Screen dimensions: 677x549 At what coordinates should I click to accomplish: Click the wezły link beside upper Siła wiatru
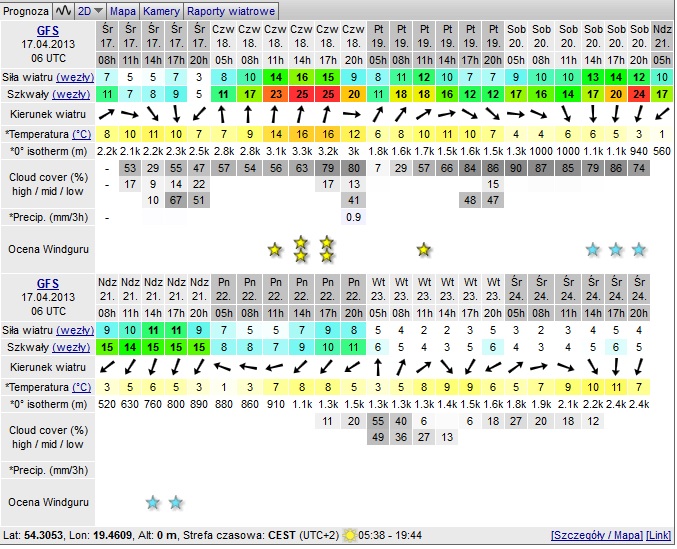75,78
